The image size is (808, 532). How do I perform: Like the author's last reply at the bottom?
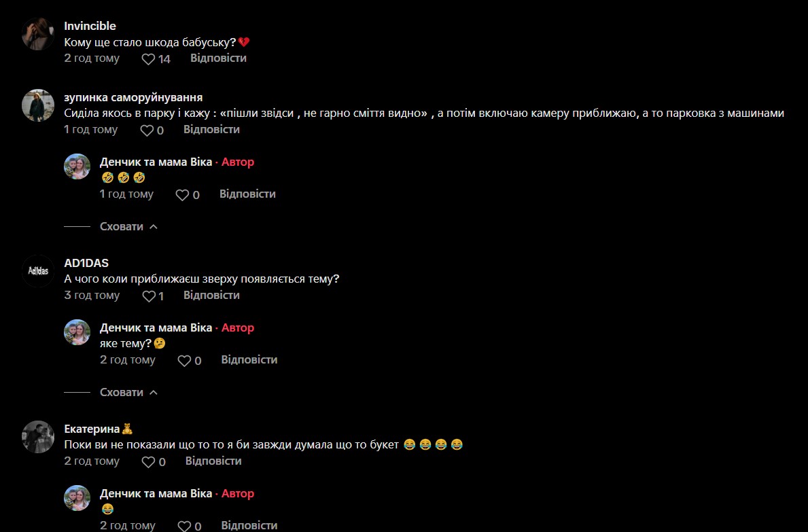tap(184, 526)
